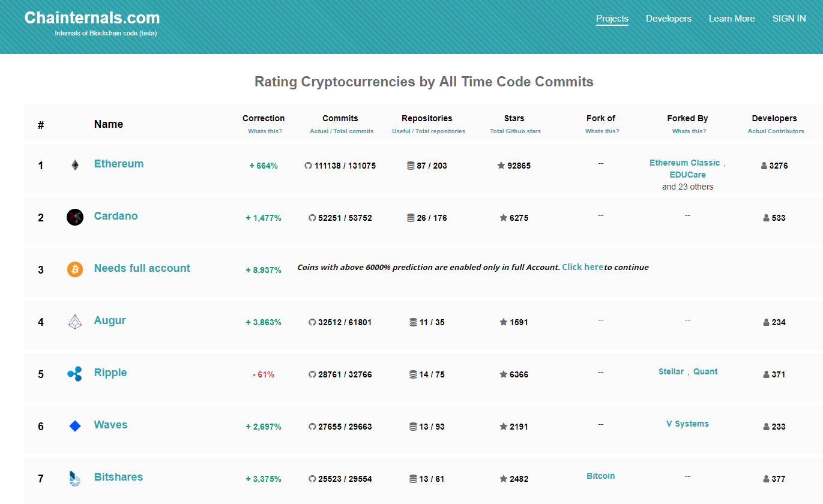Open the Quant fork link
Viewport: 823px width, 504px height.
pos(705,371)
